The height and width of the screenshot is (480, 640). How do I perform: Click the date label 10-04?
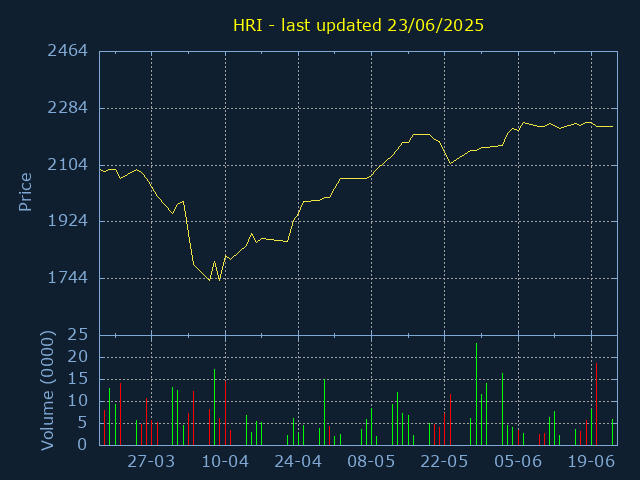pyautogui.click(x=225, y=462)
